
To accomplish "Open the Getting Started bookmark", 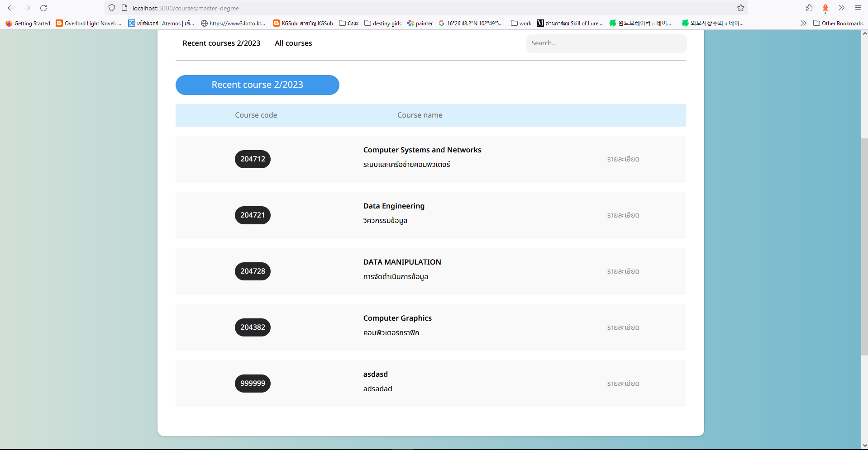I will (27, 23).
